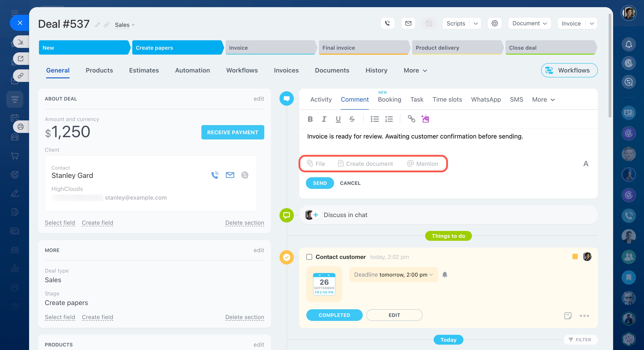Click the Bold formatting icon
The height and width of the screenshot is (350, 644).
click(310, 119)
